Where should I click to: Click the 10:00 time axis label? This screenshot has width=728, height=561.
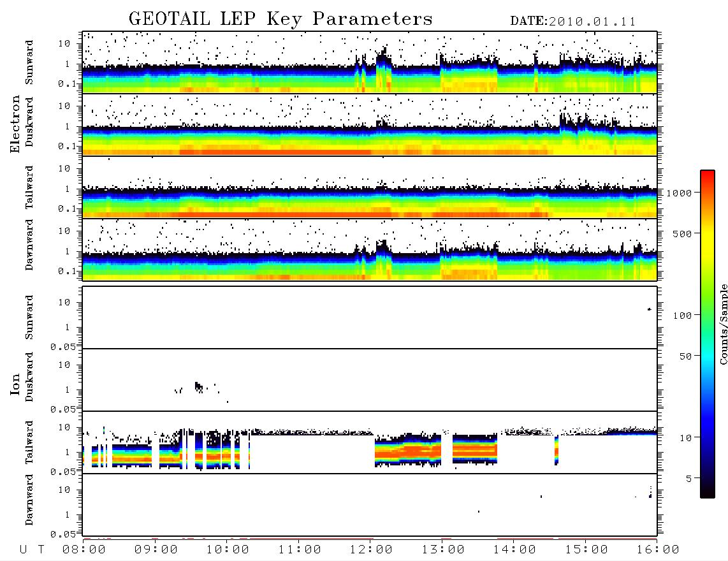pyautogui.click(x=228, y=550)
